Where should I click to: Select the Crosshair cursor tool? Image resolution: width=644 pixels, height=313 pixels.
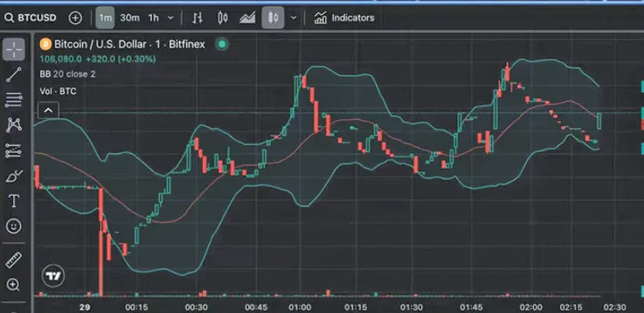14,49
